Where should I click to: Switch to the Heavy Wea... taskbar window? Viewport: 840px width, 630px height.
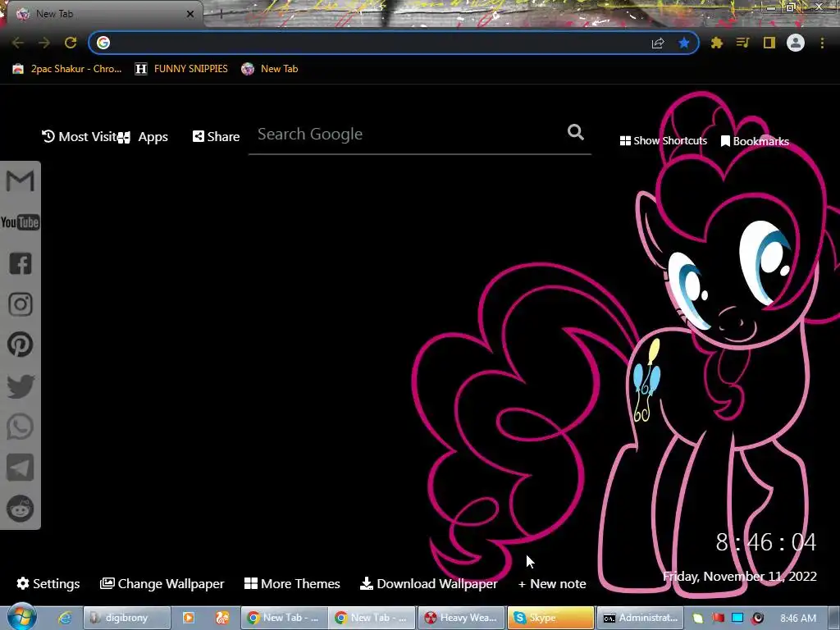pos(461,618)
